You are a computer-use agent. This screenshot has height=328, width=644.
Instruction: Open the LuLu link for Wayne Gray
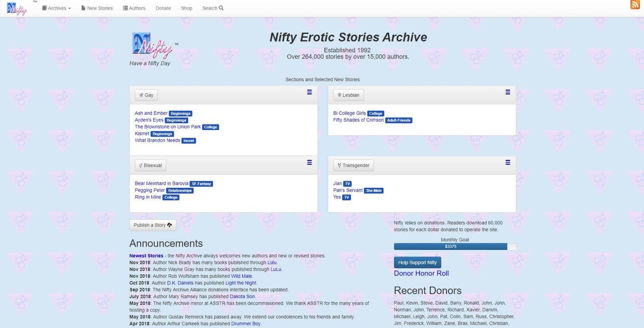276,270
